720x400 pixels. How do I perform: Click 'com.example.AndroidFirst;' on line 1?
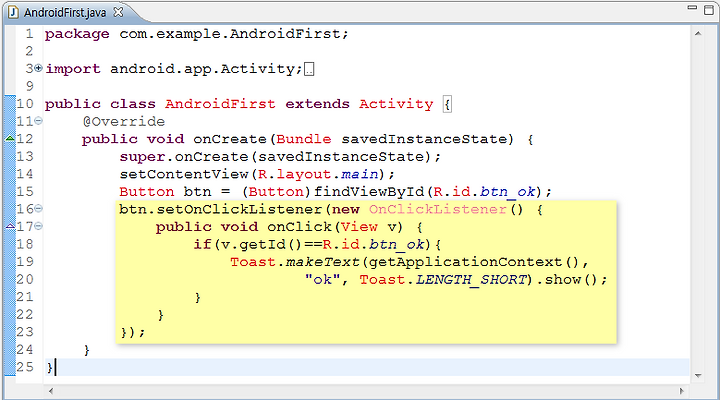click(x=234, y=34)
